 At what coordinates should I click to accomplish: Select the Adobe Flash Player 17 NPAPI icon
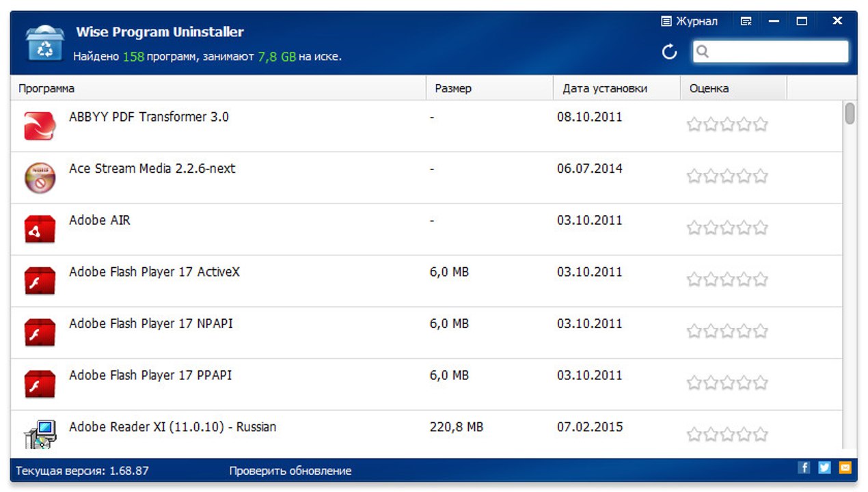(40, 332)
